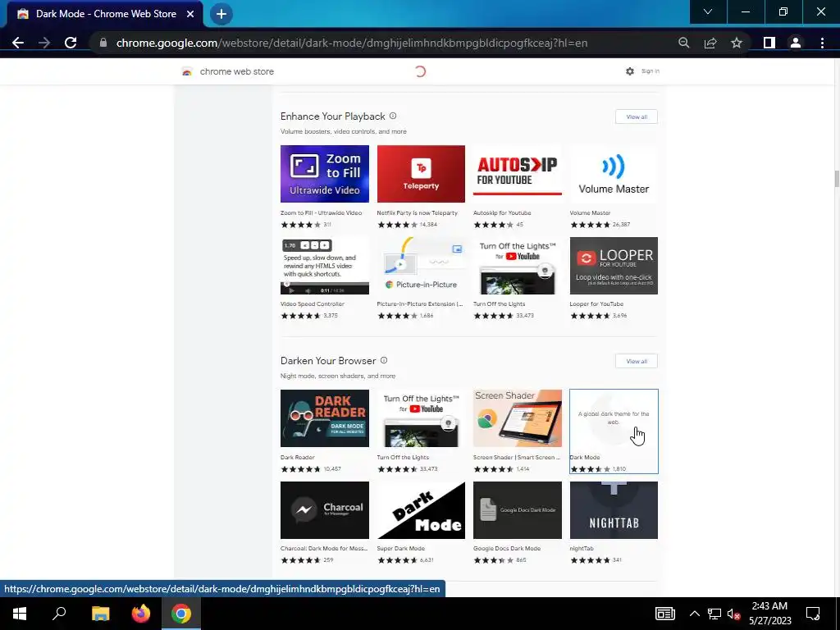Select the Dark Mode - Chrome Web Store tab
This screenshot has width=840, height=630.
[105, 14]
